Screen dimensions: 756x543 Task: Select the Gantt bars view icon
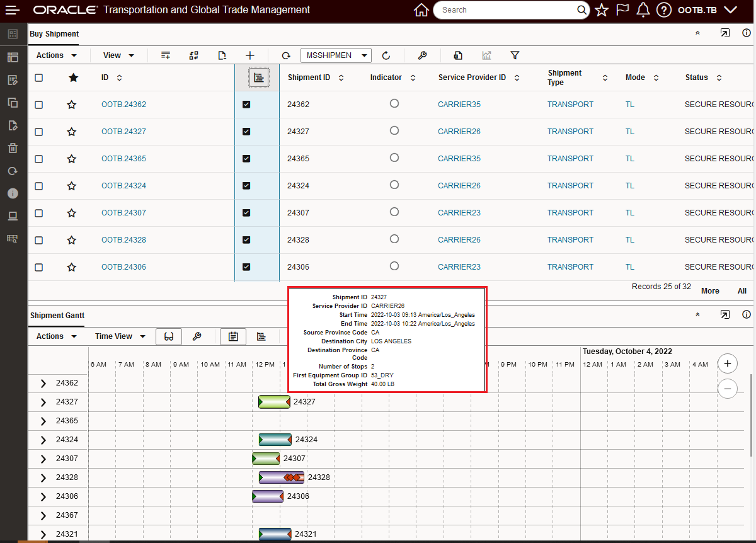(x=261, y=336)
